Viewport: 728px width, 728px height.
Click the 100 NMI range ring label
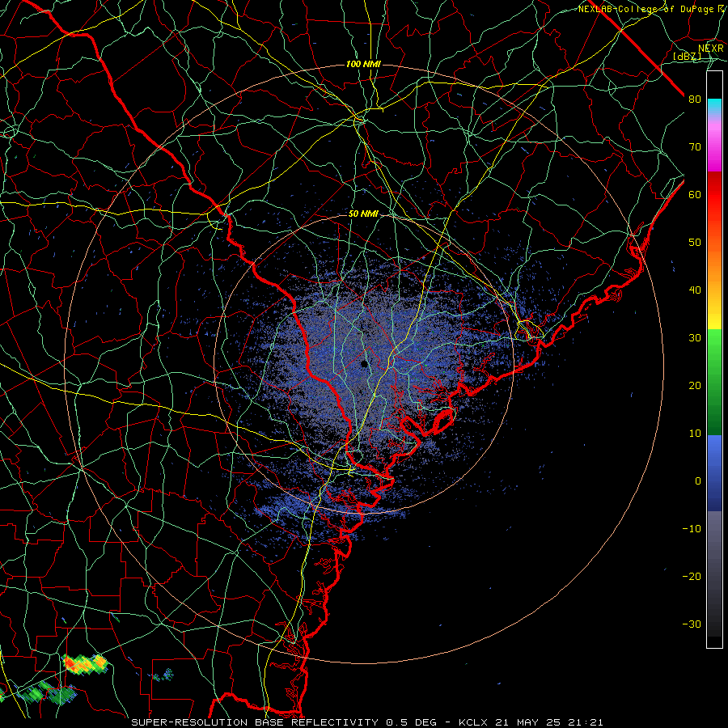pos(363,64)
